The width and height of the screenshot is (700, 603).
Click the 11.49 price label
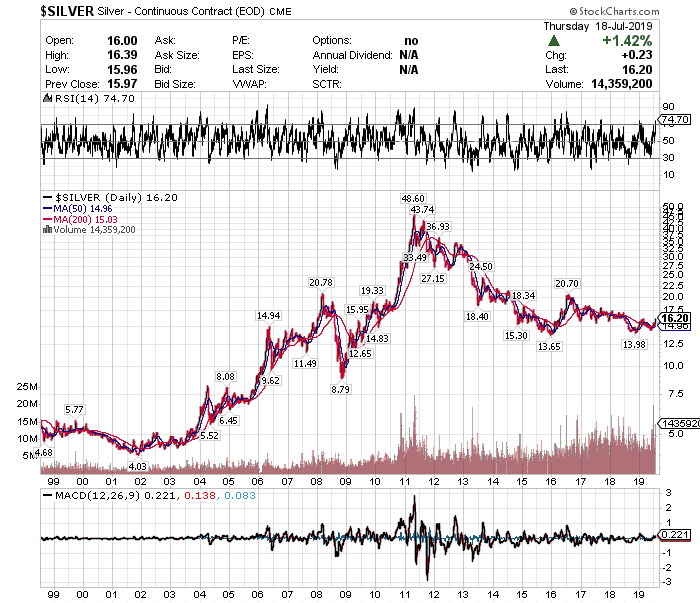[x=305, y=364]
